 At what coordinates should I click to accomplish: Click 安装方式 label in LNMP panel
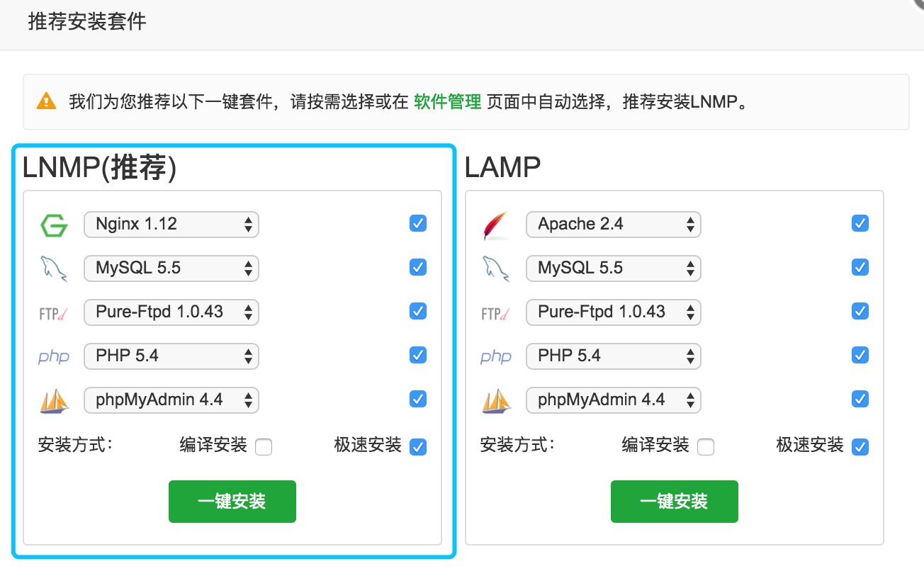(x=76, y=446)
